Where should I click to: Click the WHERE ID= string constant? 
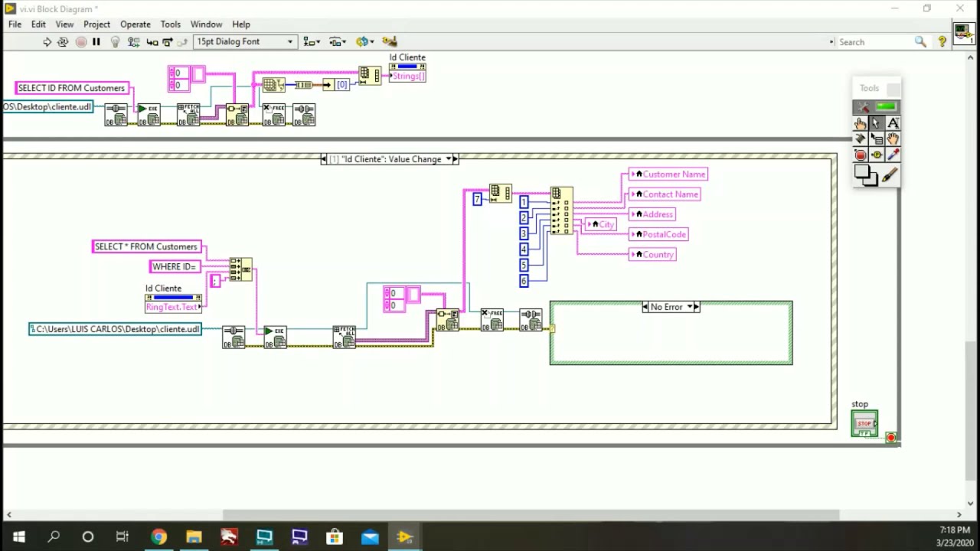[x=175, y=266]
